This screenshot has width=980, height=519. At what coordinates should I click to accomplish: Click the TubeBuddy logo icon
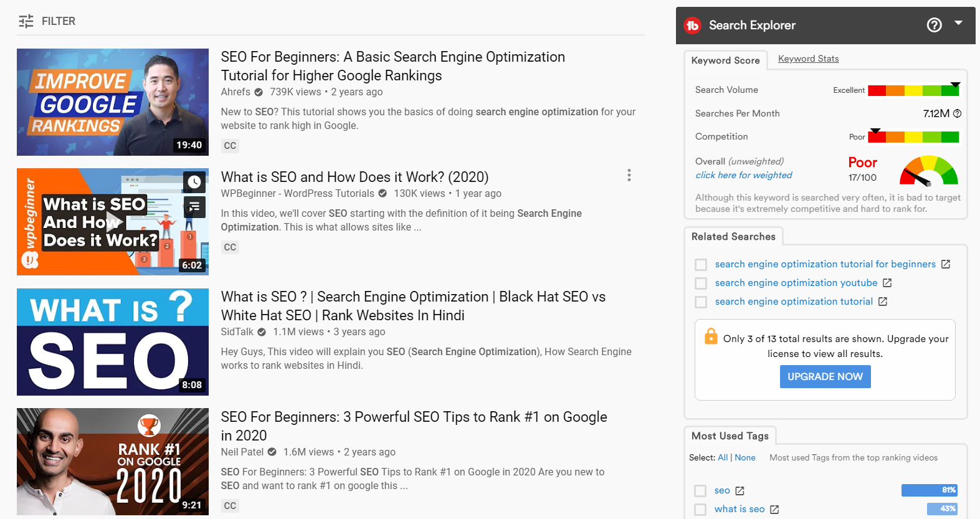click(692, 26)
